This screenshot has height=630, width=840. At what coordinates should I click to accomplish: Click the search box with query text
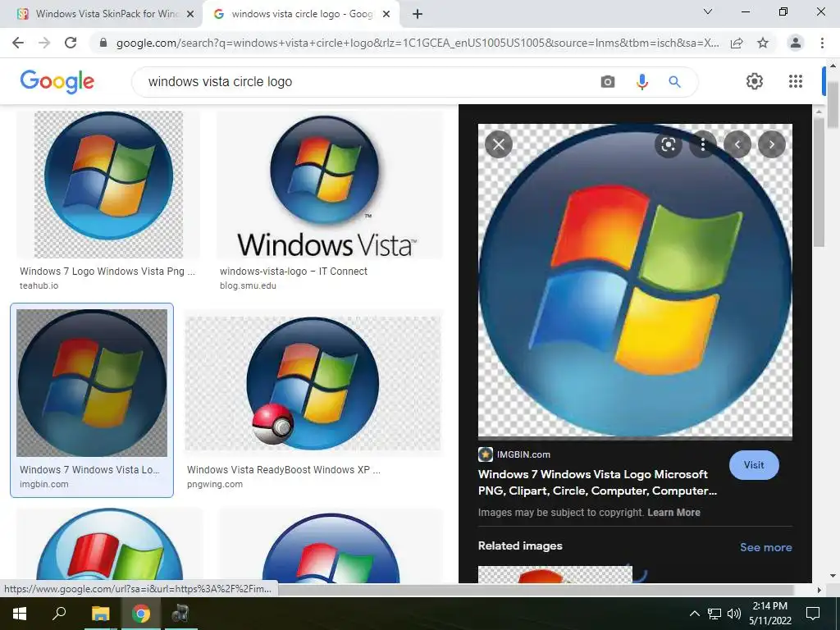click(x=364, y=81)
